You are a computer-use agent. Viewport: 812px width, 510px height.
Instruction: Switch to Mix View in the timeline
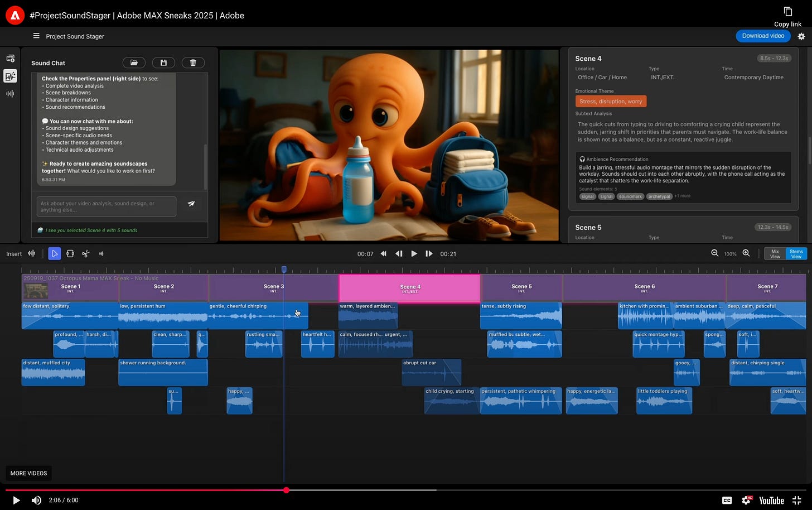point(775,253)
